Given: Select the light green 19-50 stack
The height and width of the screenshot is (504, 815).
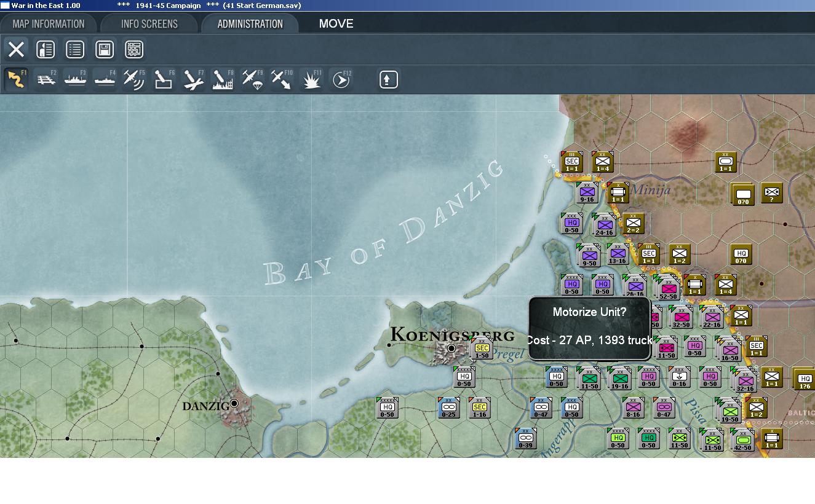Looking at the screenshot, I should pyautogui.click(x=730, y=412).
